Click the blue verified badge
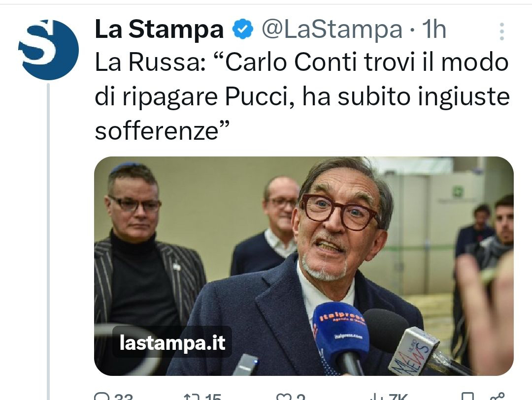This screenshot has height=400, width=532. (242, 29)
